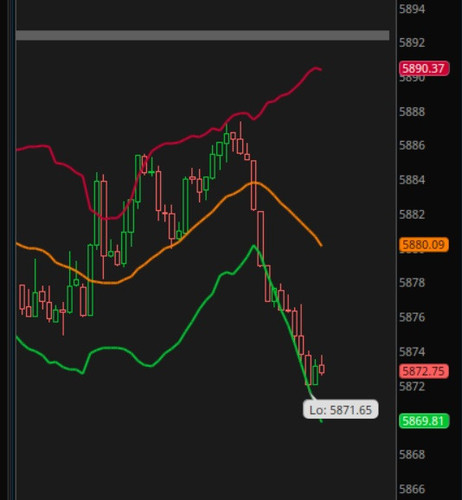Click the 5888 price axis label
Screen dimensions: 462x500
(x=412, y=112)
